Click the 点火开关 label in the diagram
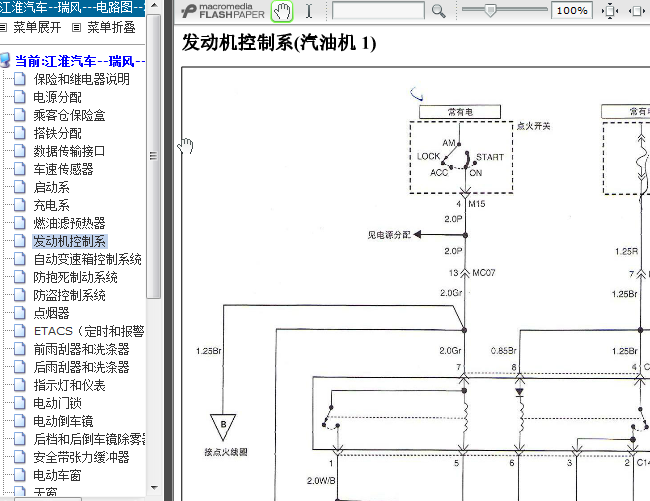Image resolution: width=650 pixels, height=501 pixels. point(534,126)
